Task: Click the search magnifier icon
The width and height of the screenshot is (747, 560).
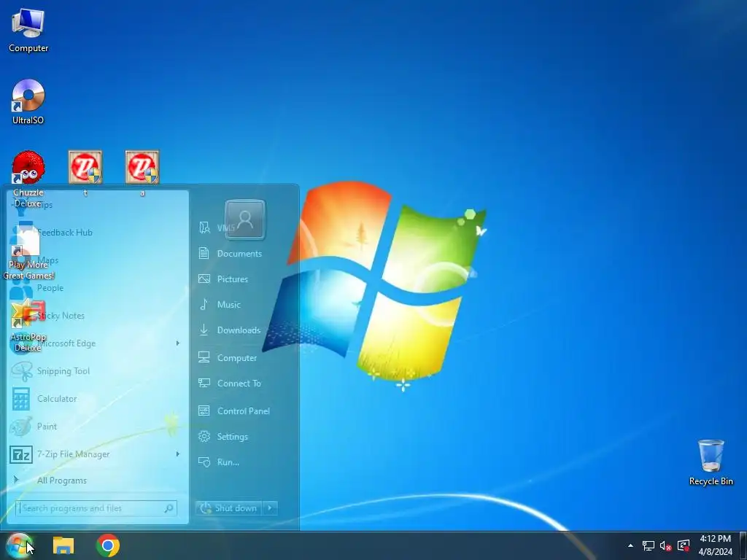Action: (x=169, y=508)
